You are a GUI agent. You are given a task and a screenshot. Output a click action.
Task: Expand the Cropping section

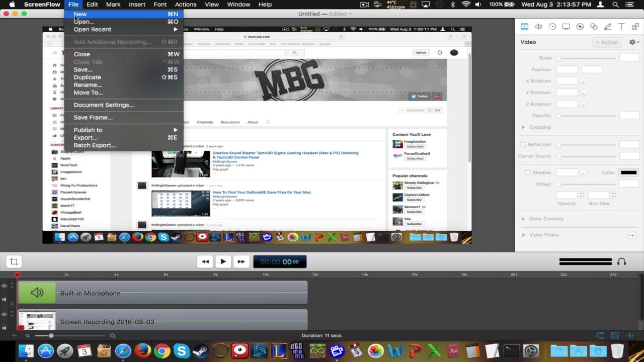click(523, 127)
